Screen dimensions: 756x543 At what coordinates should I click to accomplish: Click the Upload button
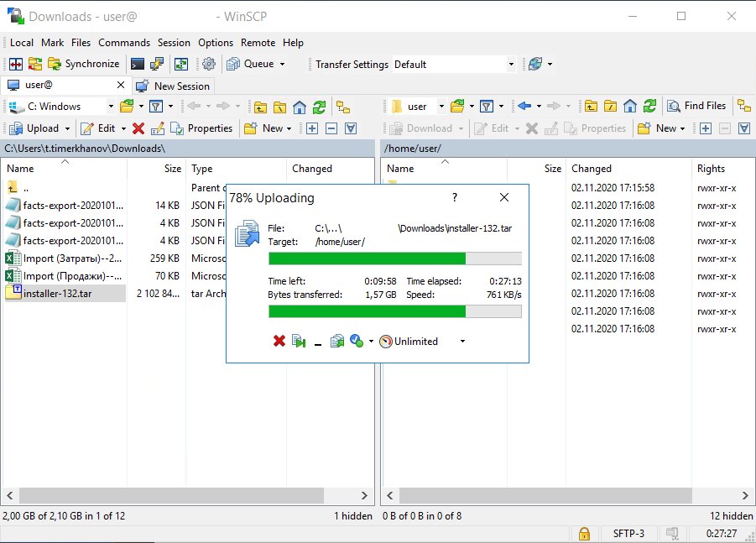[x=34, y=128]
